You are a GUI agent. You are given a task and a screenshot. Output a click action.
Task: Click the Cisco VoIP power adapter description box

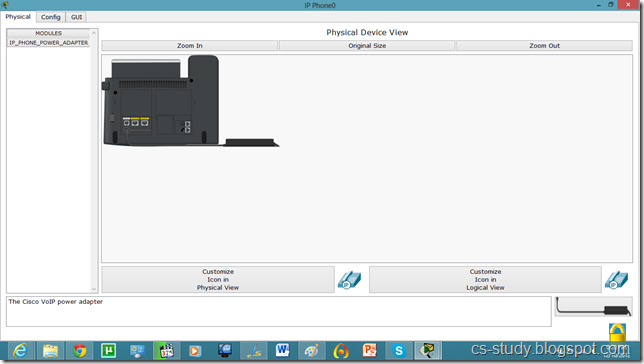278,311
